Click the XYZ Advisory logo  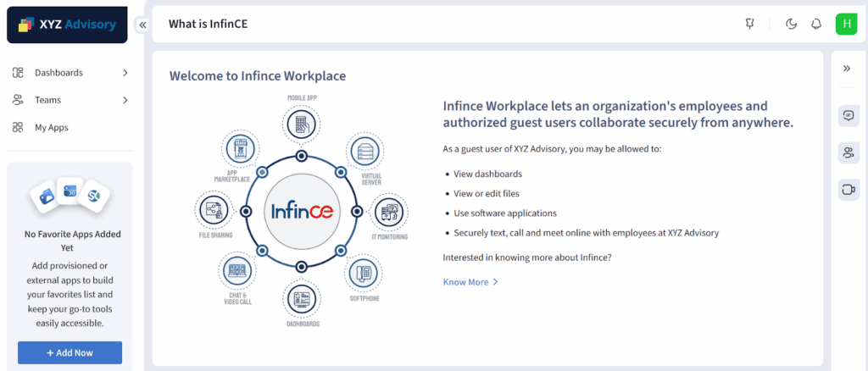point(67,25)
